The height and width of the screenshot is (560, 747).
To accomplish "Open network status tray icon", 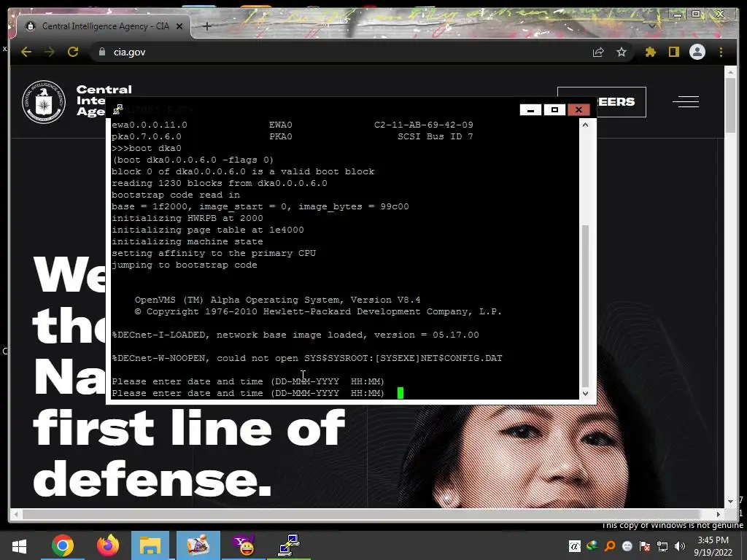I will (x=662, y=546).
